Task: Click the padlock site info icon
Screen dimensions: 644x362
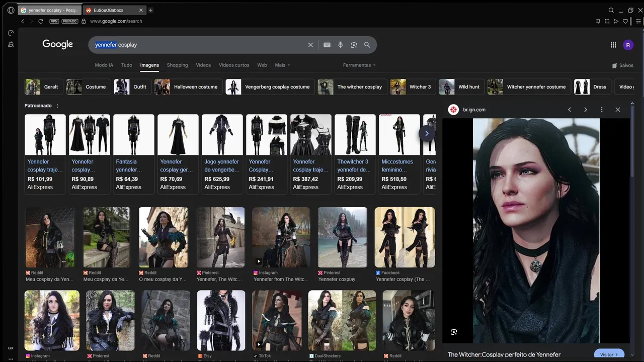Action: coord(84,21)
